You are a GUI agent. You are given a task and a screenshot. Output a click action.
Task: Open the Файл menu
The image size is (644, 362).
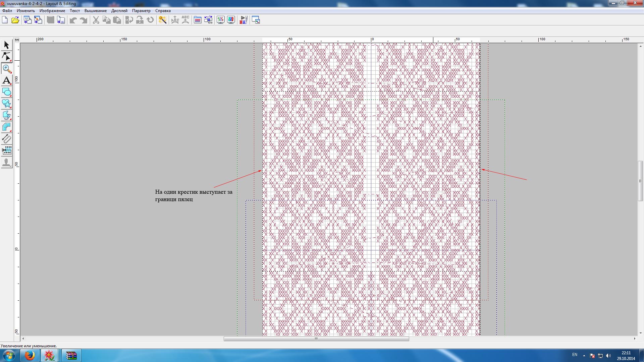(x=7, y=11)
